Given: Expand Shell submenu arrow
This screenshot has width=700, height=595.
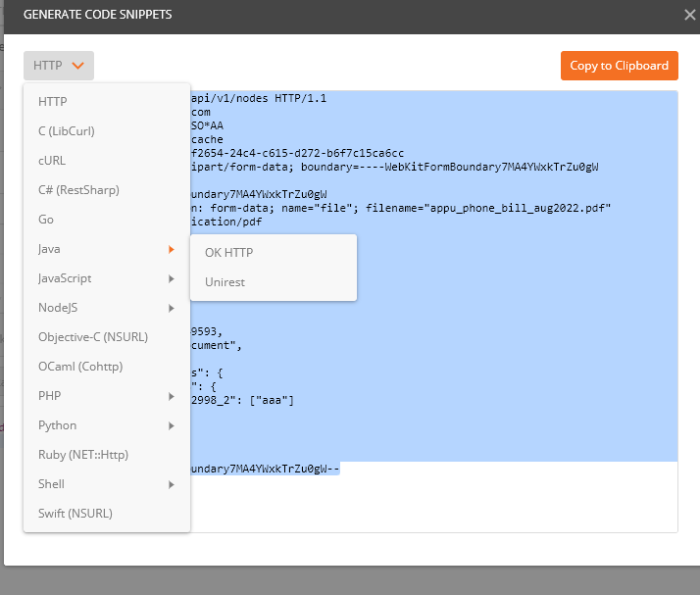Looking at the screenshot, I should pos(171,485).
